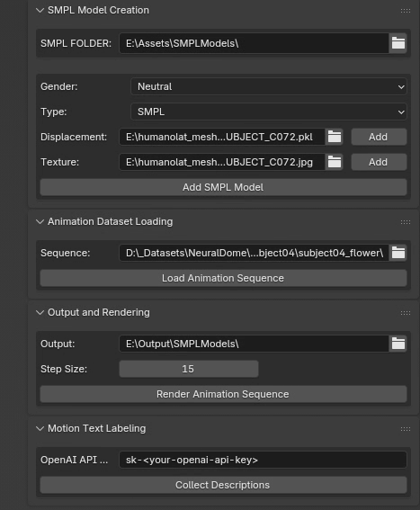Open folder browser for Sequence path
The image size is (420, 510).
(398, 253)
